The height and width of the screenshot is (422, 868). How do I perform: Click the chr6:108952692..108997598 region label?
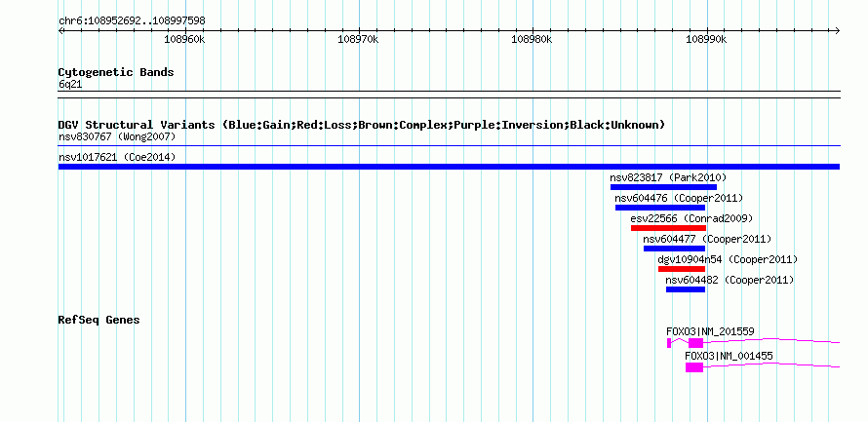[132, 21]
